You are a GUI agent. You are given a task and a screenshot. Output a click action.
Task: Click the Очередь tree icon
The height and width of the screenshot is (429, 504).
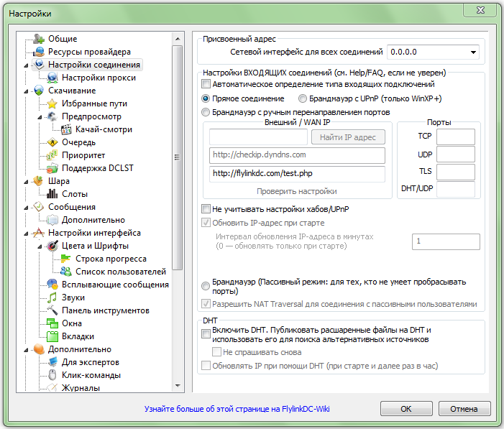[x=52, y=142]
